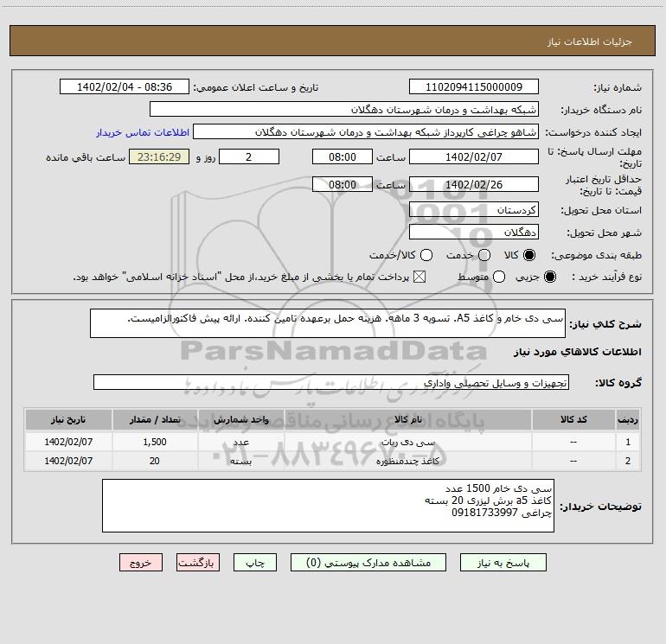
Task: Click response deadline date 1402/02/07 field
Action: (474, 156)
